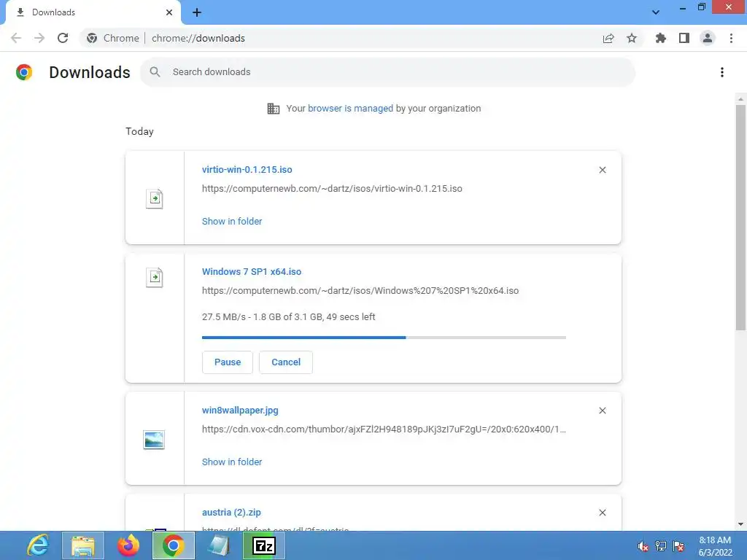Close the Downloads tab
Image resolution: width=747 pixels, height=560 pixels.
pyautogui.click(x=169, y=12)
